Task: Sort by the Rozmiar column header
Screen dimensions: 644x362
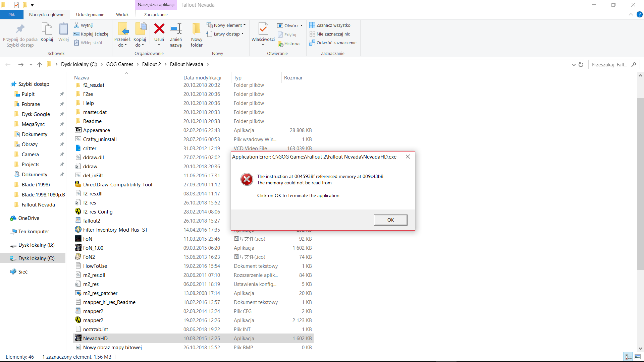Action: [293, 77]
